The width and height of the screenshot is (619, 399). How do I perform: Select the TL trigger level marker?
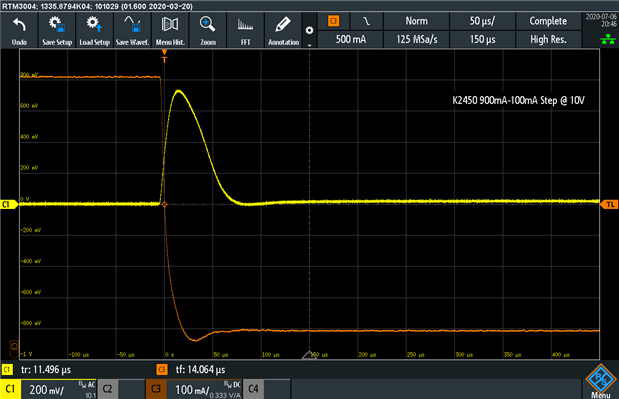click(609, 204)
